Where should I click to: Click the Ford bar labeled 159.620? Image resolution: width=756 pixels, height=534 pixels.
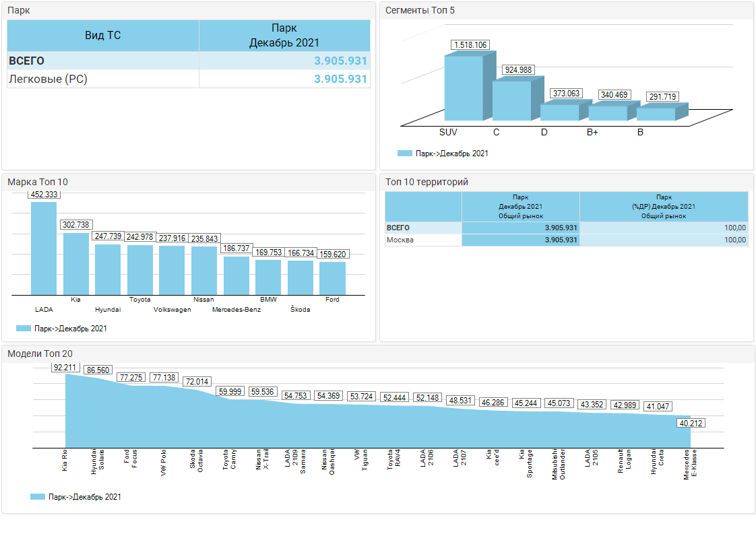coord(332,278)
